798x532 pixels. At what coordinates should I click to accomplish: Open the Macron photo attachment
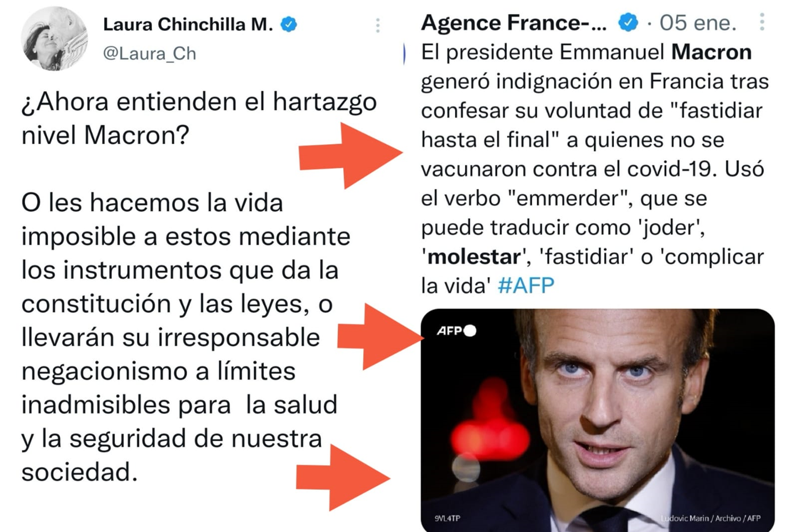597,420
